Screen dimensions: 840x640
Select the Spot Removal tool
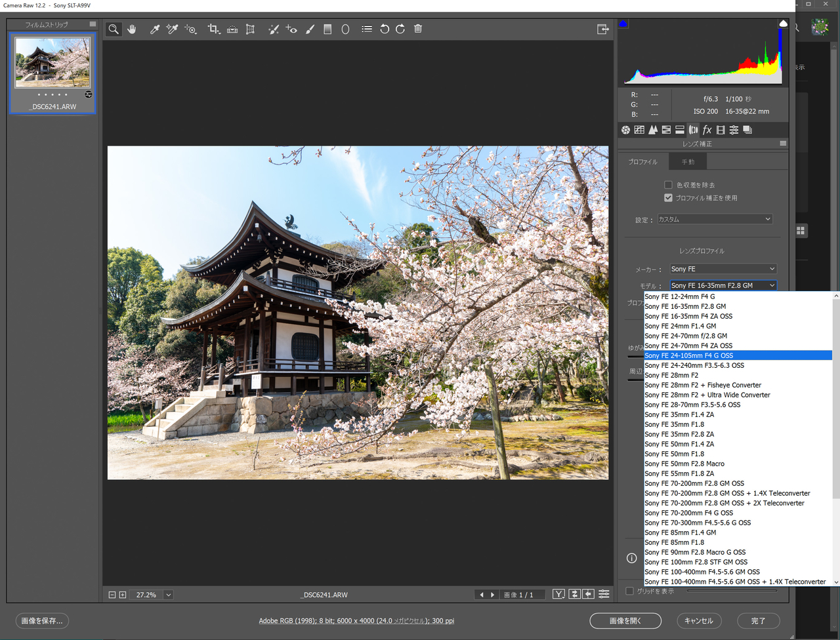click(274, 29)
